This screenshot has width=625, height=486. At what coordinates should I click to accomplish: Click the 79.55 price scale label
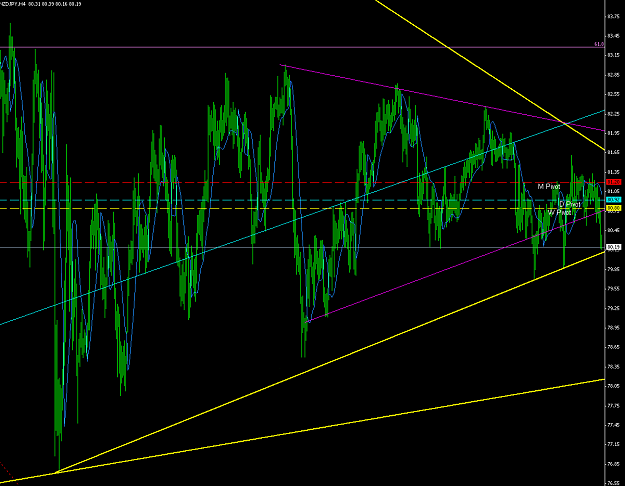click(613, 288)
